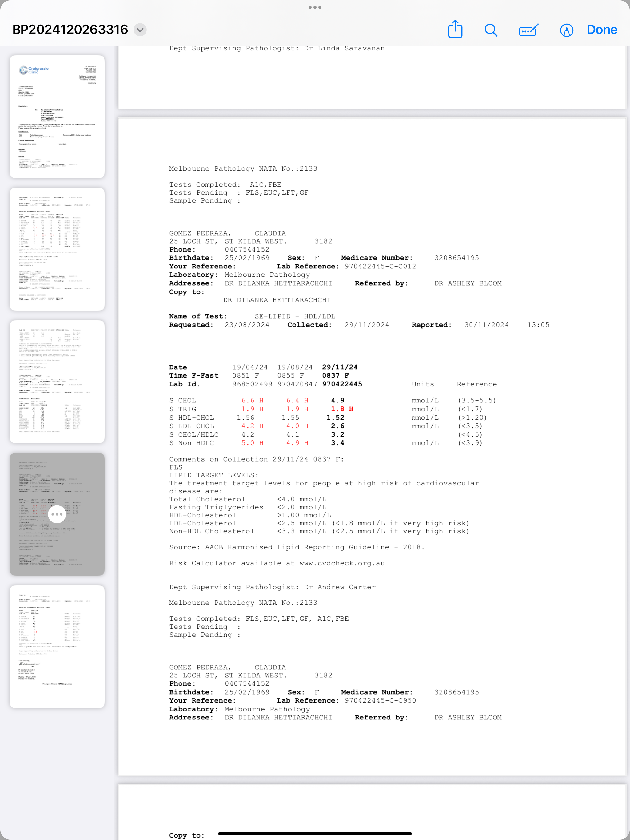Viewport: 630px width, 840px height.
Task: Tap the BP2024120263316 document title
Action: [70, 30]
